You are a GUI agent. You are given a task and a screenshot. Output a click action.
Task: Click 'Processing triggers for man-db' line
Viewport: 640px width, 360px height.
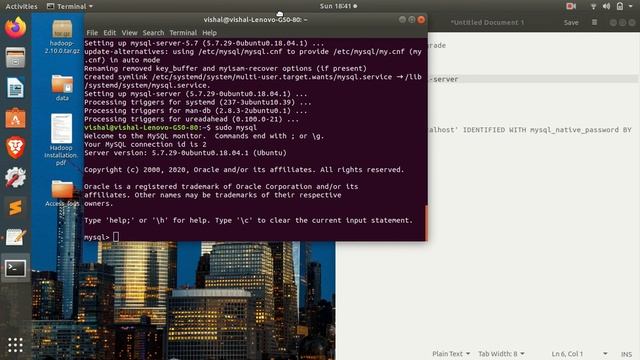(196, 111)
